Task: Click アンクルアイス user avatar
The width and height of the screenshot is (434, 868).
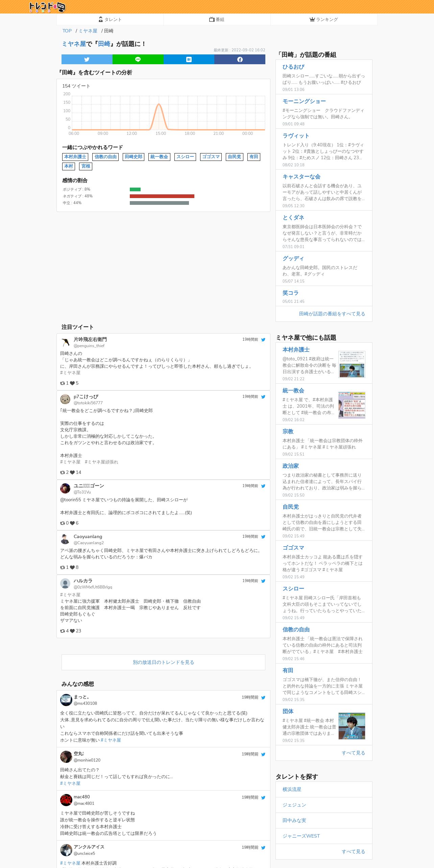Action: [x=66, y=850]
